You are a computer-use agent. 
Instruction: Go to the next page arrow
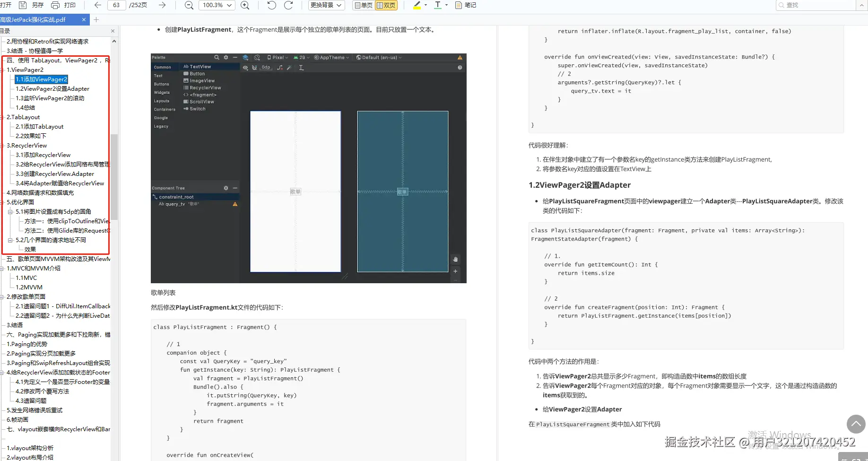click(x=162, y=5)
